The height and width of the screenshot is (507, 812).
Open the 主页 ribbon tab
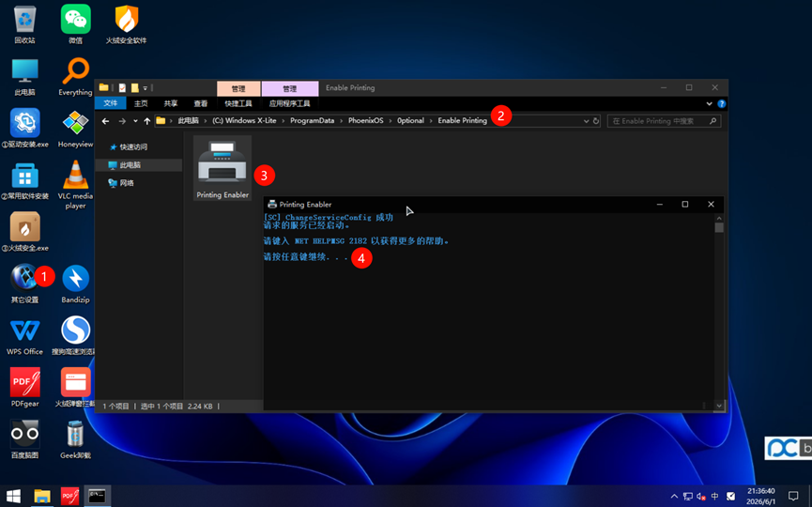click(x=141, y=103)
